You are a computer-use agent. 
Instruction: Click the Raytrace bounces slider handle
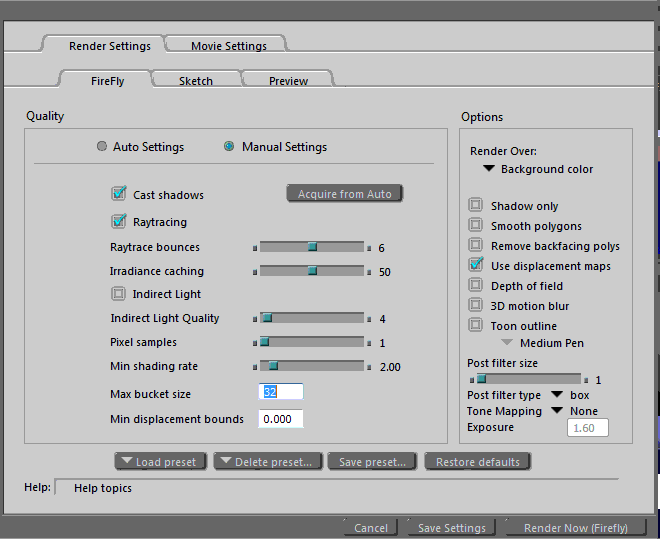(312, 246)
